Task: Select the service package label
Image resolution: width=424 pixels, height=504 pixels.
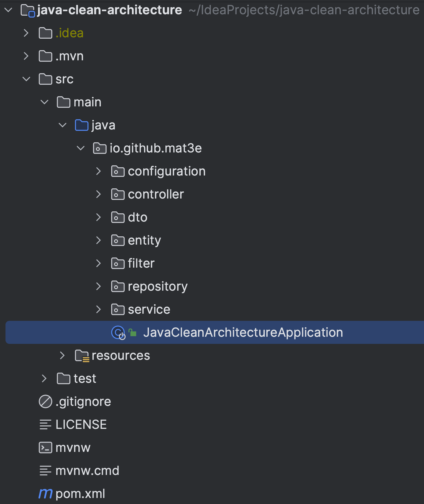Action: click(x=149, y=310)
